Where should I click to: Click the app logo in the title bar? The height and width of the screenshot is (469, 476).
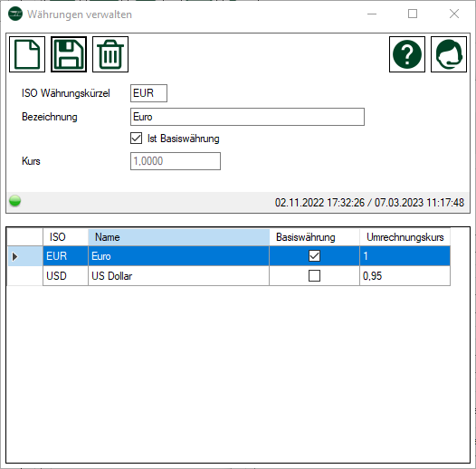[x=15, y=14]
